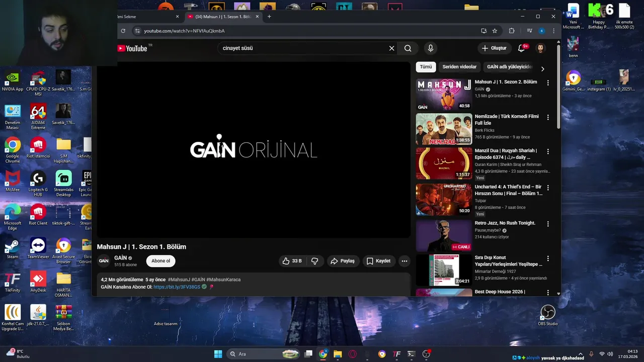Show hidden system tray icons chevron
This screenshot has width=644, height=362.
click(x=581, y=354)
